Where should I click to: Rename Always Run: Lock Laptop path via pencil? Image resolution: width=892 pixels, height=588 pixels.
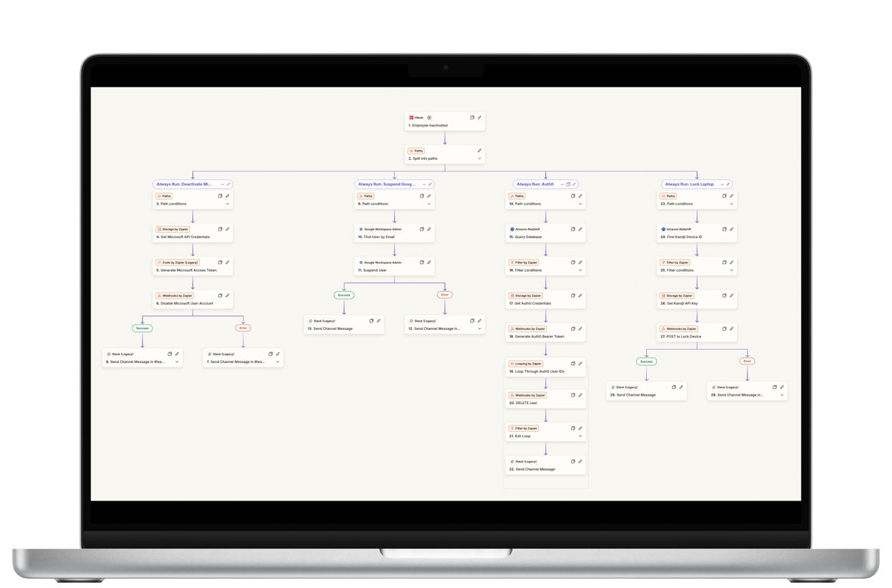coord(728,185)
